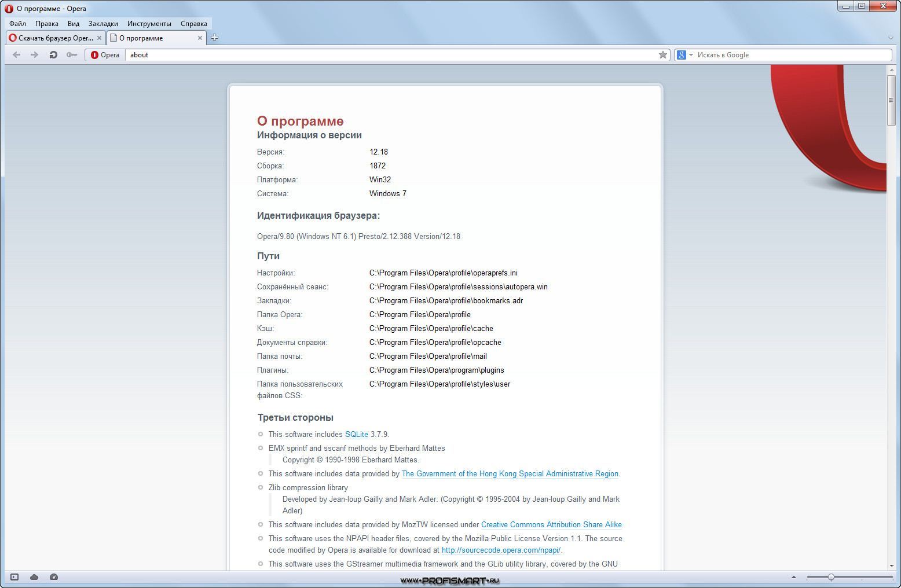The image size is (901, 588).
Task: Bookmark page with the star icon
Action: tap(663, 55)
